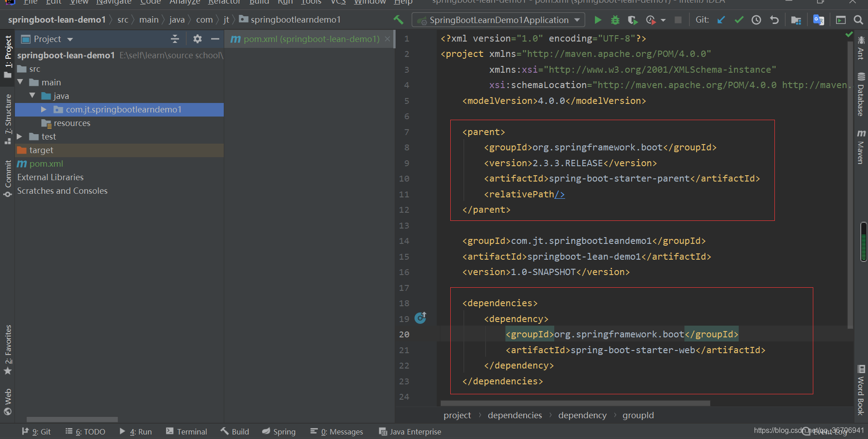Image resolution: width=868 pixels, height=439 pixels.
Task: Close the pom.xml editor tab
Action: (x=387, y=39)
